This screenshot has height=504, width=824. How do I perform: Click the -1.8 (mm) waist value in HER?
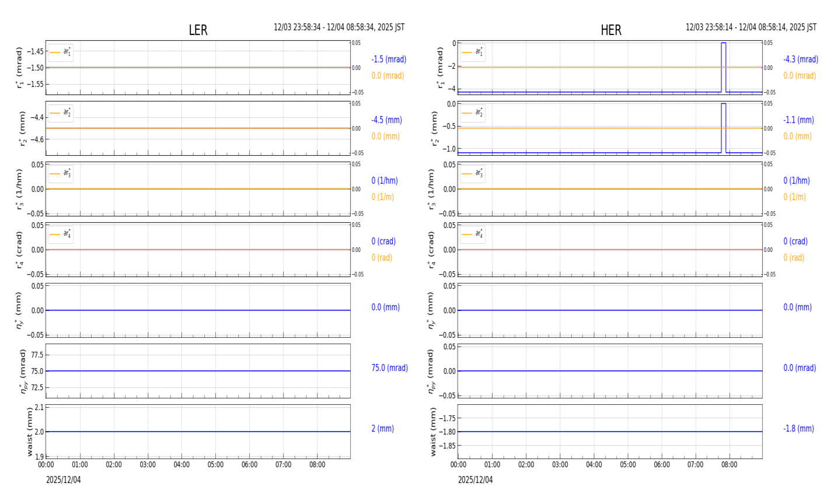click(x=798, y=429)
